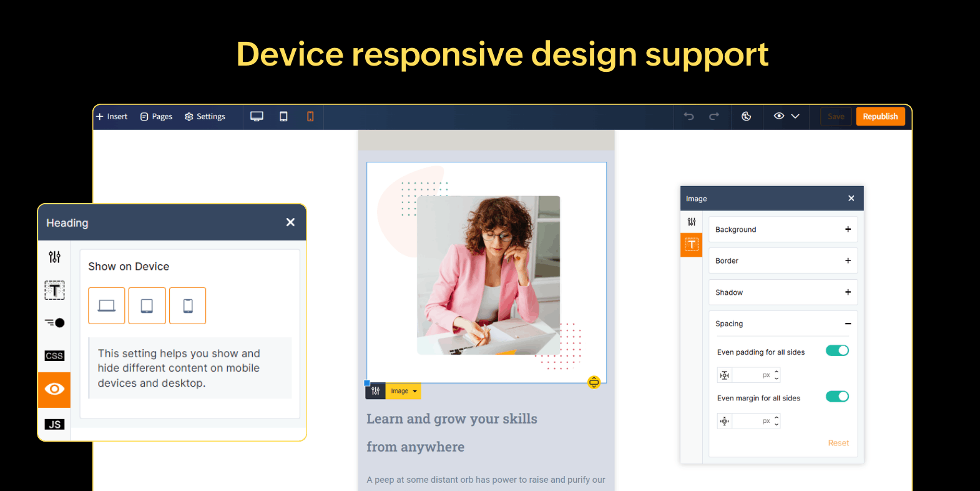Screen dimensions: 980x491
Task: Open the JS tab in Heading panel
Action: [x=54, y=424]
